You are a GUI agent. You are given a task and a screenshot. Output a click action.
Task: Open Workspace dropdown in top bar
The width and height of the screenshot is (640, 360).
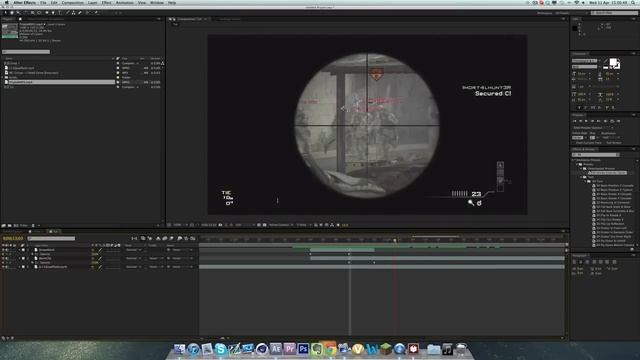click(572, 13)
